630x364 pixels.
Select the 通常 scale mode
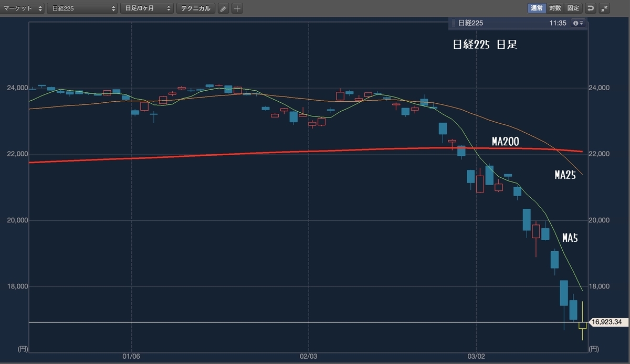click(x=537, y=8)
